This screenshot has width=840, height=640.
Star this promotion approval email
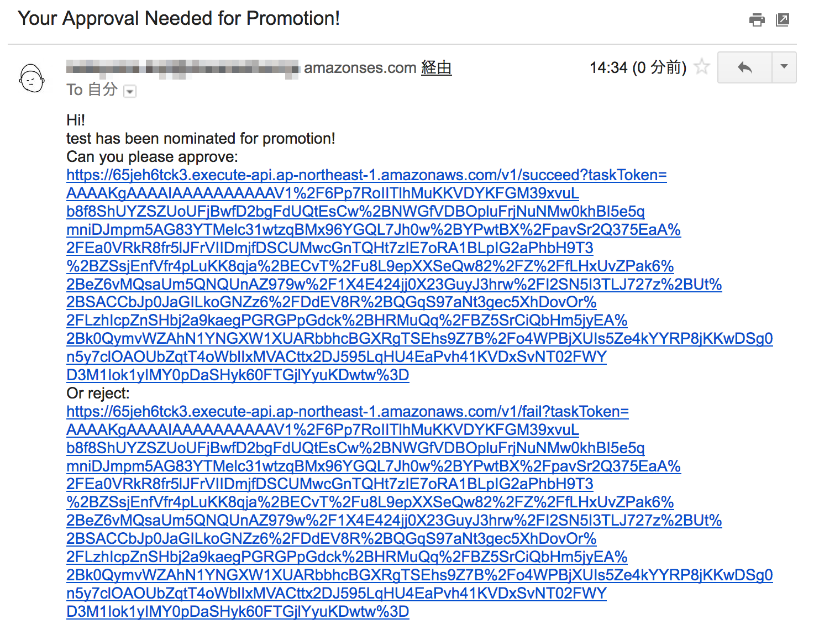pos(702,67)
